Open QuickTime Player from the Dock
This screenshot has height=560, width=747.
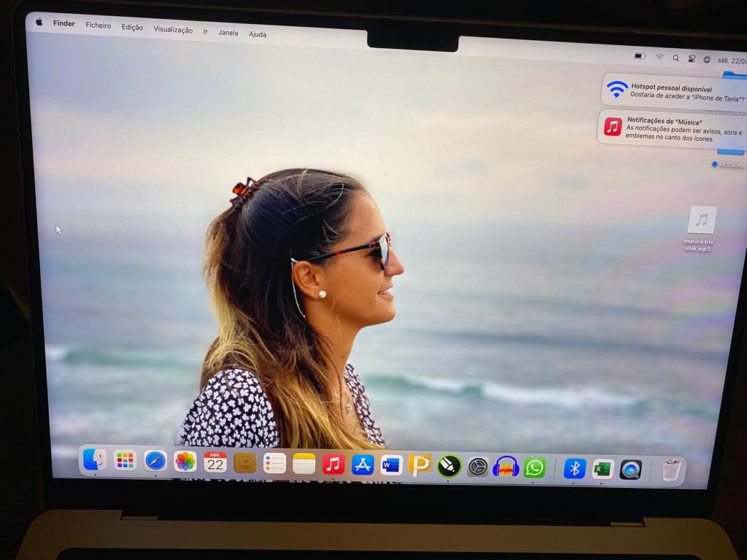pyautogui.click(x=631, y=470)
